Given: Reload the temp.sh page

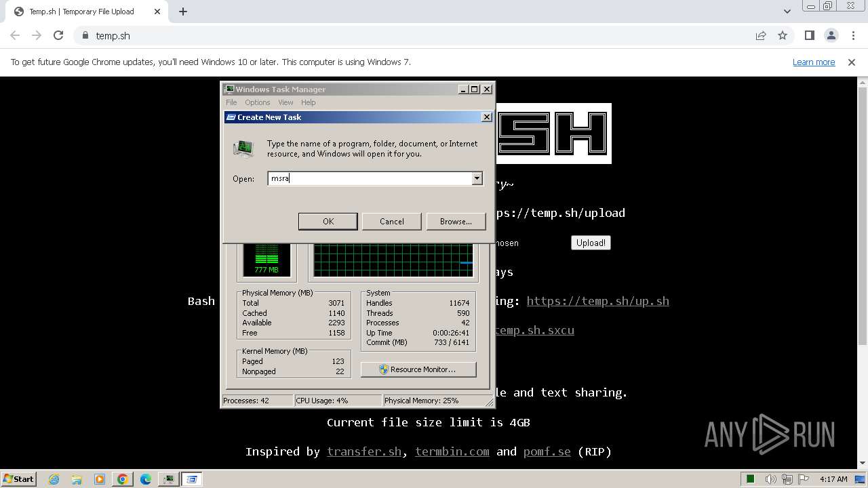Looking at the screenshot, I should tap(58, 36).
